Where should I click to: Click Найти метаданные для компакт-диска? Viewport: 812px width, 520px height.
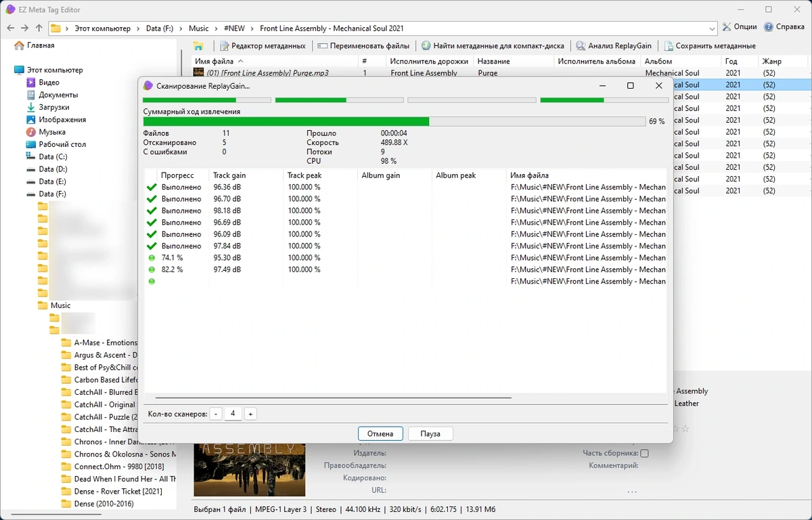(493, 46)
